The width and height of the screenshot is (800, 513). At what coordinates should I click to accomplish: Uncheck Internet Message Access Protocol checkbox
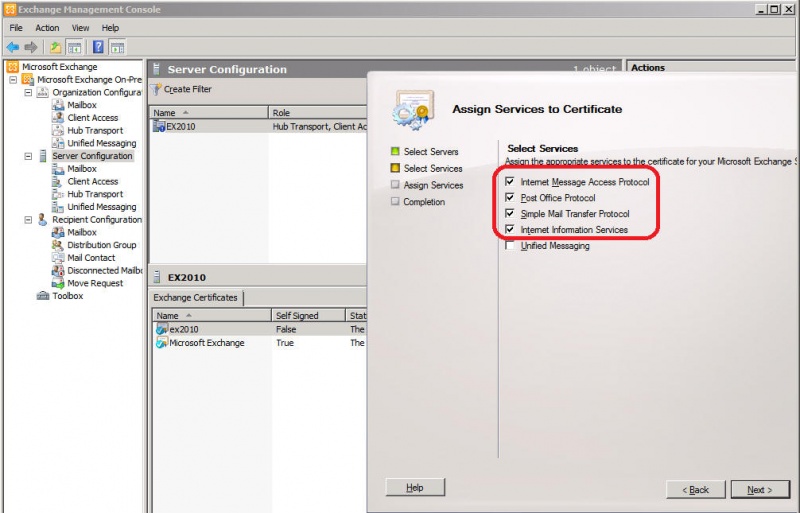coord(511,182)
